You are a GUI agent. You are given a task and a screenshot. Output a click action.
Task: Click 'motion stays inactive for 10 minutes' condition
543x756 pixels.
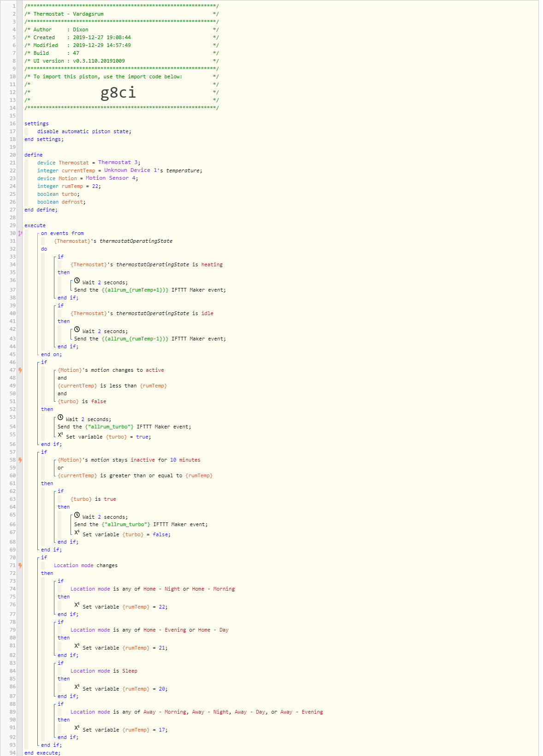tap(129, 460)
